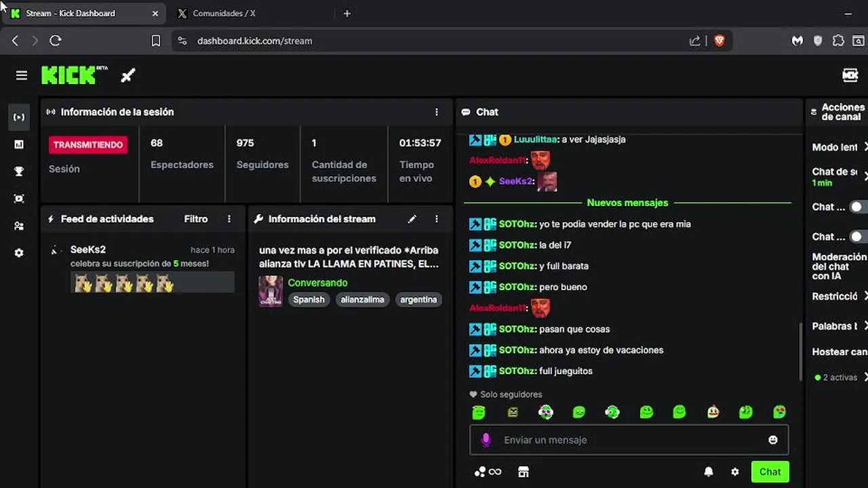Click in the Enviar un mensaje field
The image size is (868, 488).
point(629,440)
